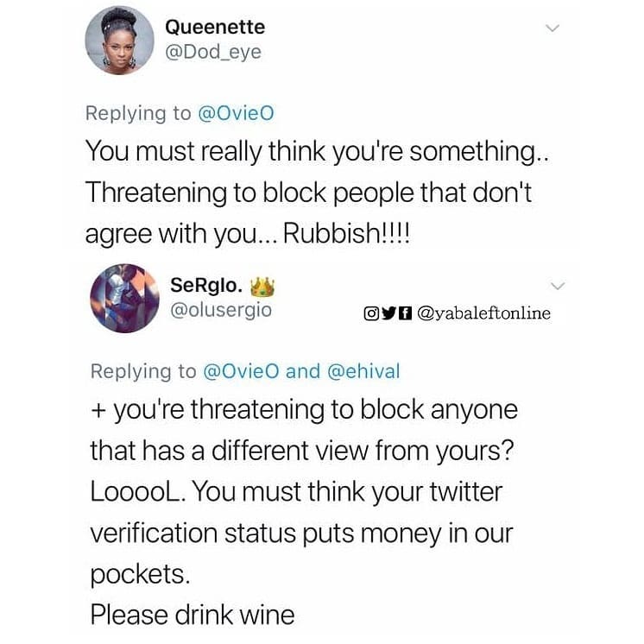Viewport: 644px width, 644px height.
Task: Click the Queenette display name
Action: click(215, 28)
